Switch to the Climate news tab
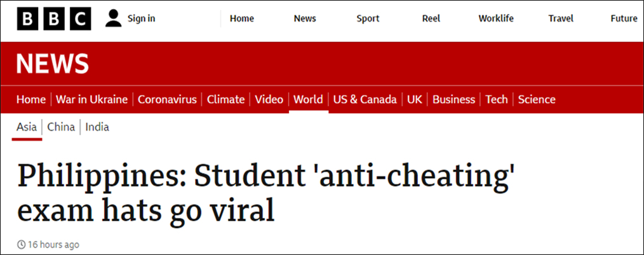 (x=225, y=99)
